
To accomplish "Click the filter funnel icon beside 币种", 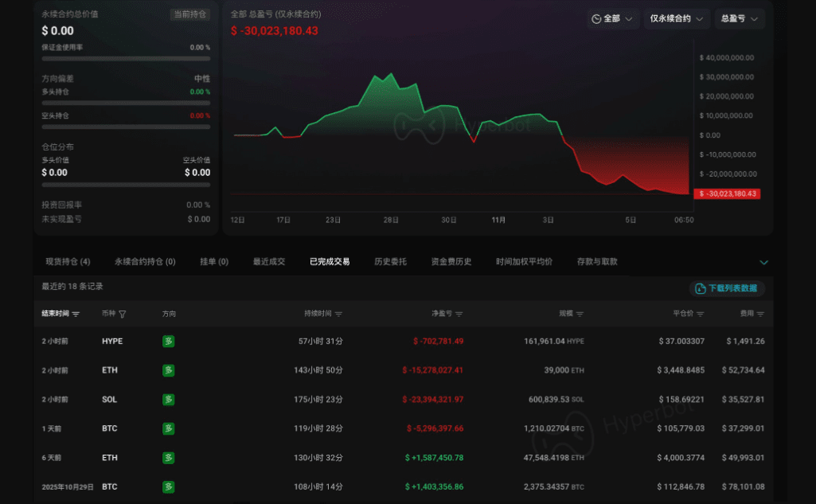I will (x=123, y=314).
